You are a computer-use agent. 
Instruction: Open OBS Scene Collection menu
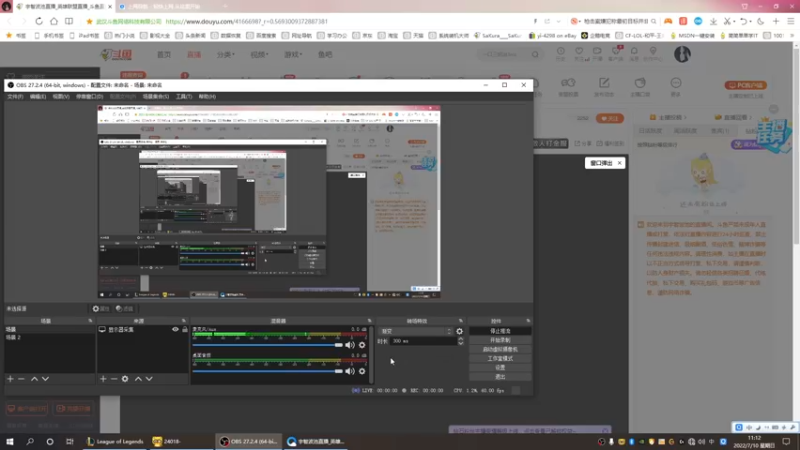[x=156, y=96]
